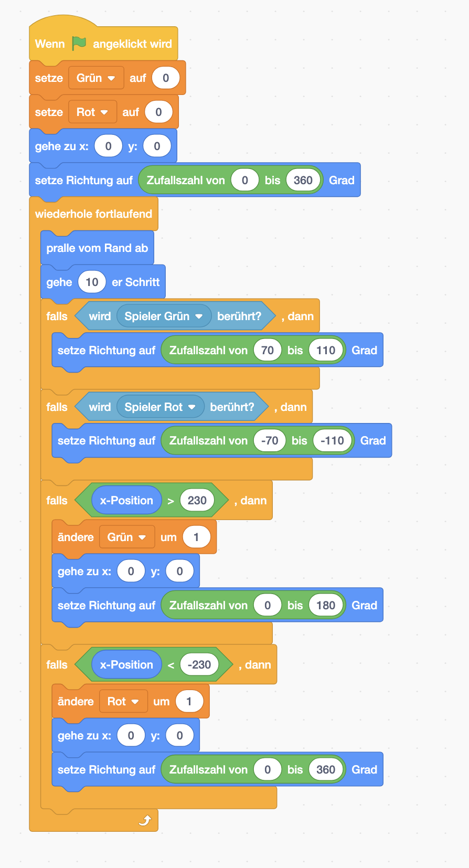Image resolution: width=469 pixels, height=868 pixels.
Task: Open the Rot dropdown in the setze block
Action: point(92,112)
